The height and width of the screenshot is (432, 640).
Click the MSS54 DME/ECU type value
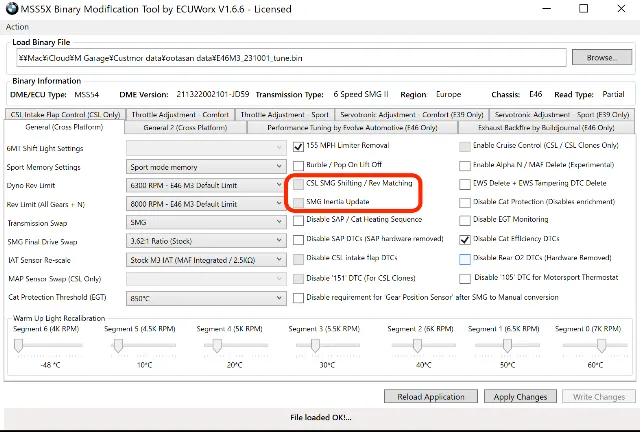click(x=87, y=95)
